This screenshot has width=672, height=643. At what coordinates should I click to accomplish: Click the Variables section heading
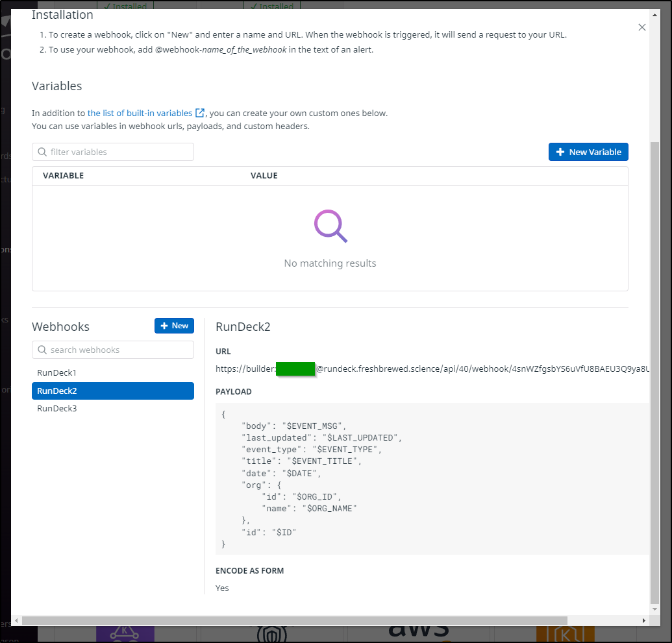(56, 86)
